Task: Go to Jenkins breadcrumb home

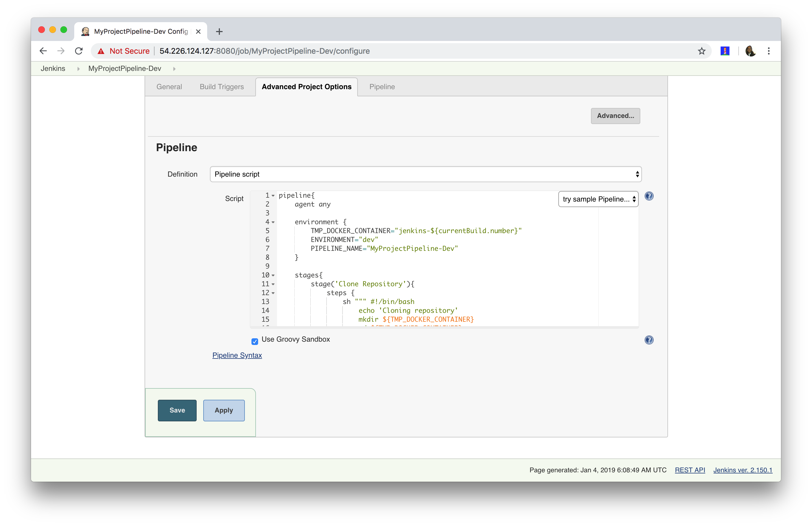Action: click(x=53, y=69)
